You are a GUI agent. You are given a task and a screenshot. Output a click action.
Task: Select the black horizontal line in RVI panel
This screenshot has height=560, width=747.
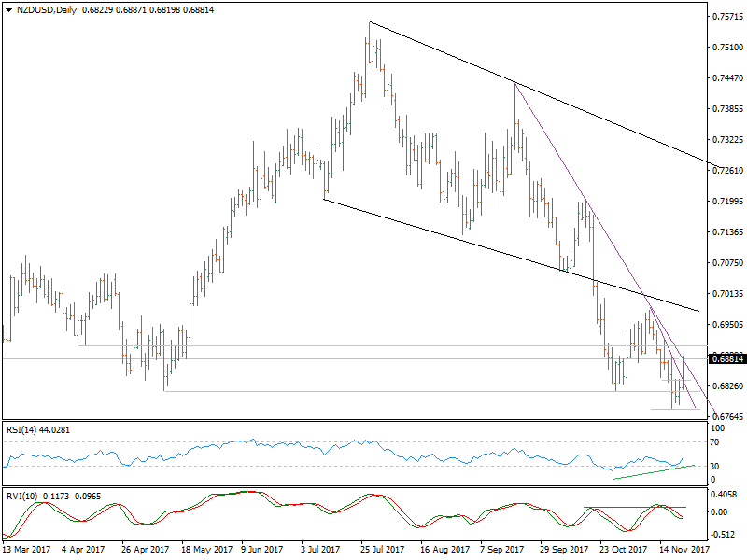pyautogui.click(x=635, y=508)
